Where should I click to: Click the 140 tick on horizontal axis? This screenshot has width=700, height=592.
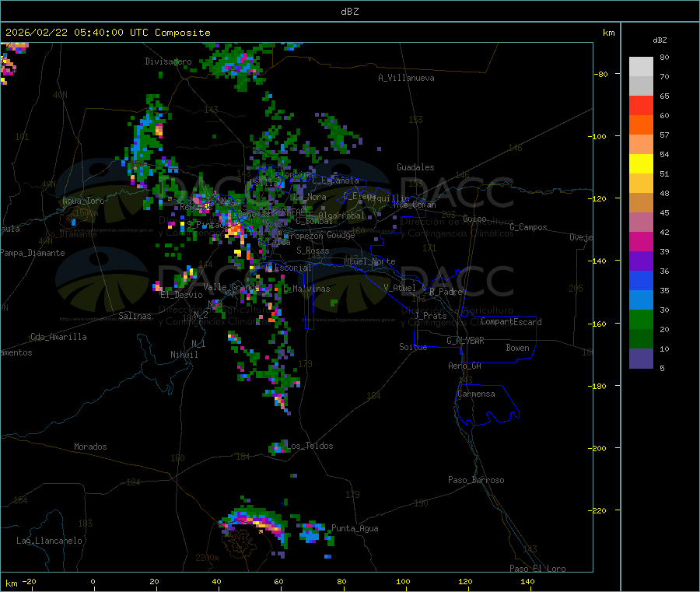pos(527,581)
